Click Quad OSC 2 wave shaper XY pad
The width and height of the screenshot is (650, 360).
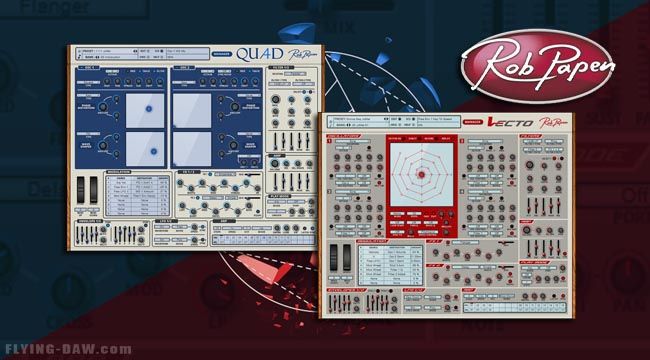[192, 149]
